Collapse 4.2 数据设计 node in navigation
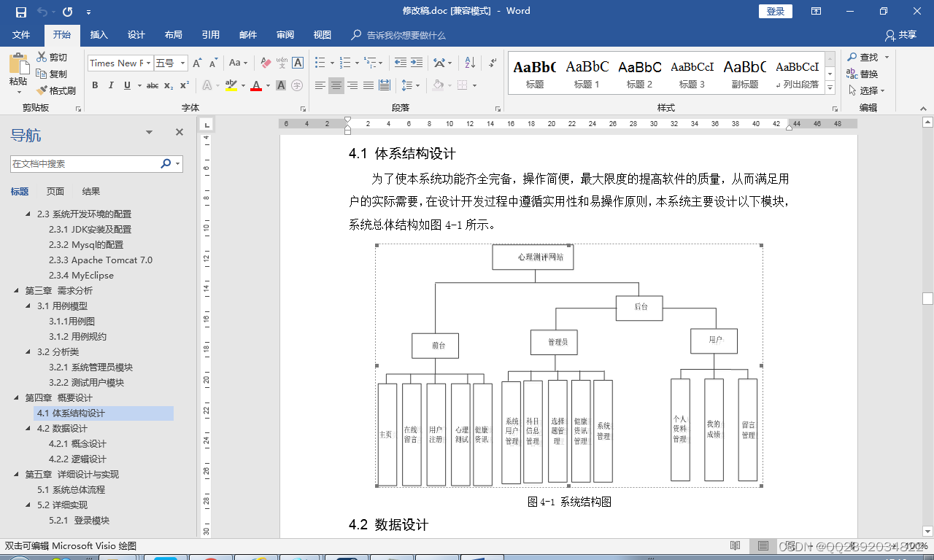The height and width of the screenshot is (560, 934). click(28, 429)
